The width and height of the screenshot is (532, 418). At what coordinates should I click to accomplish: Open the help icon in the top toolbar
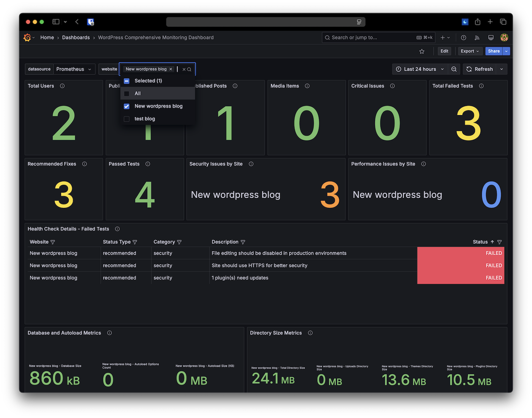[463, 37]
